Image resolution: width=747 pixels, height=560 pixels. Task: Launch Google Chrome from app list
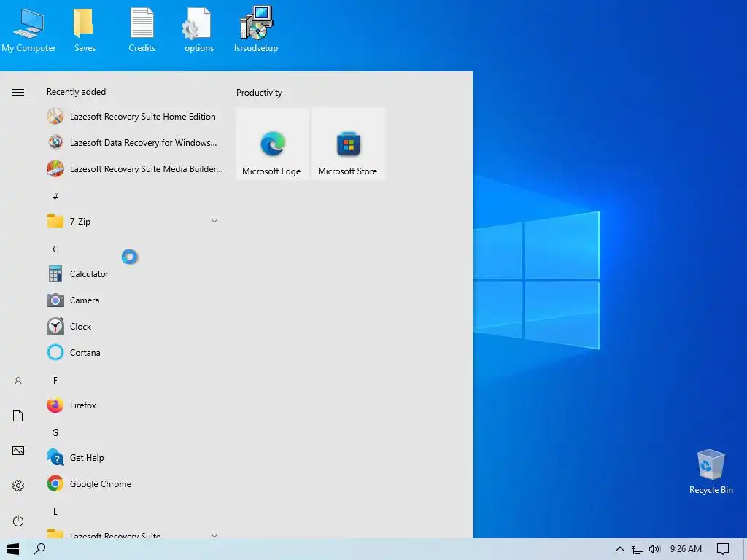[x=135, y=484]
